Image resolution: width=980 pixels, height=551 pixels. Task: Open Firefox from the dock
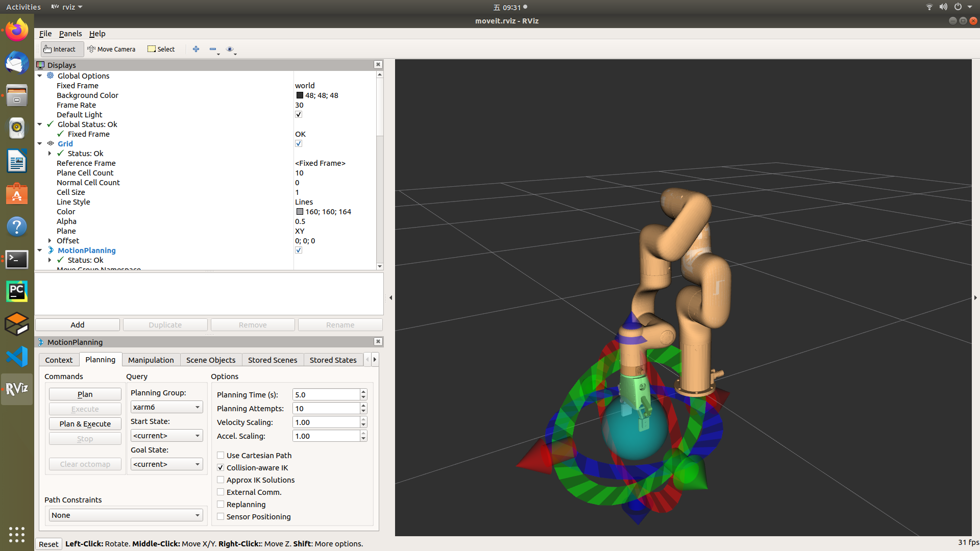17,30
